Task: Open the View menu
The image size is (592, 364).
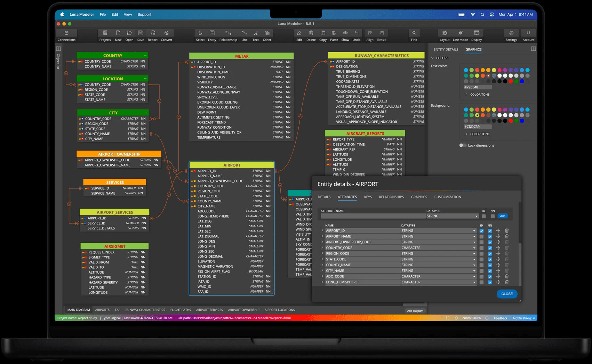Action: pos(128,15)
